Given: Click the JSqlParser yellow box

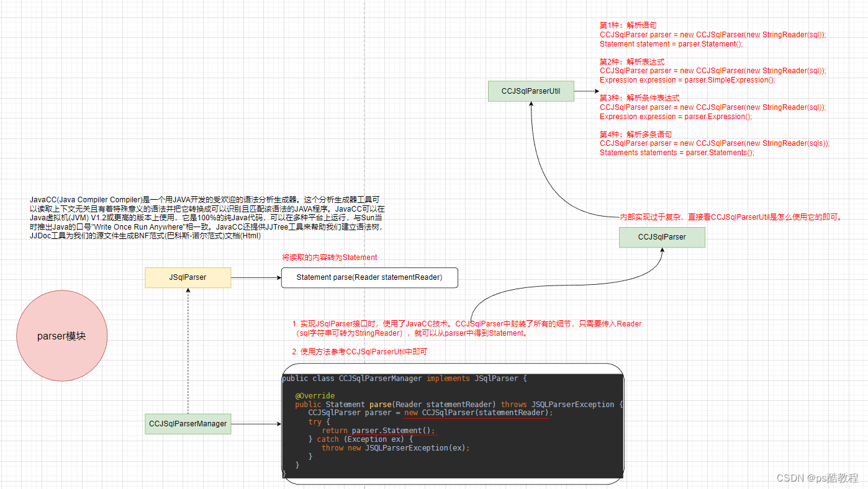Looking at the screenshot, I should click(188, 277).
